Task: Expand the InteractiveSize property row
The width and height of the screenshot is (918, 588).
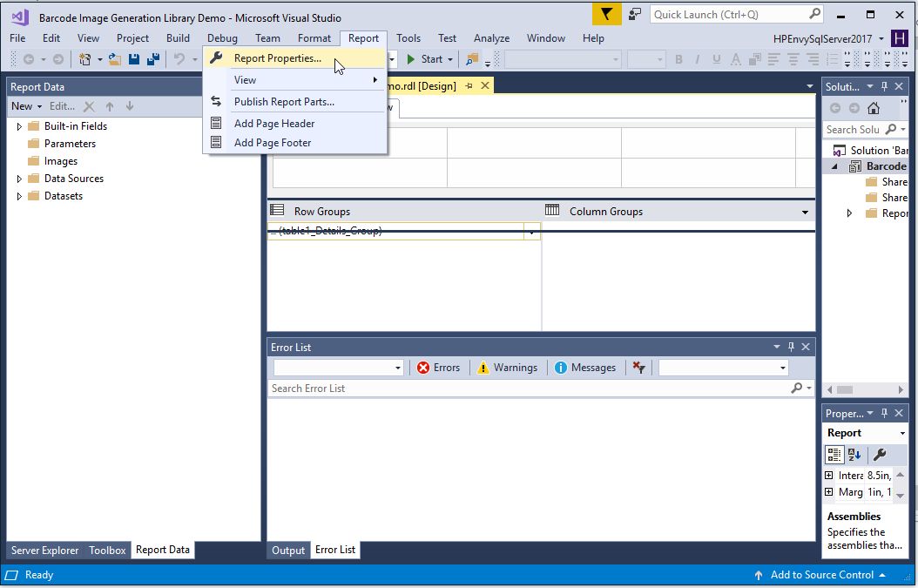Action: pos(828,475)
